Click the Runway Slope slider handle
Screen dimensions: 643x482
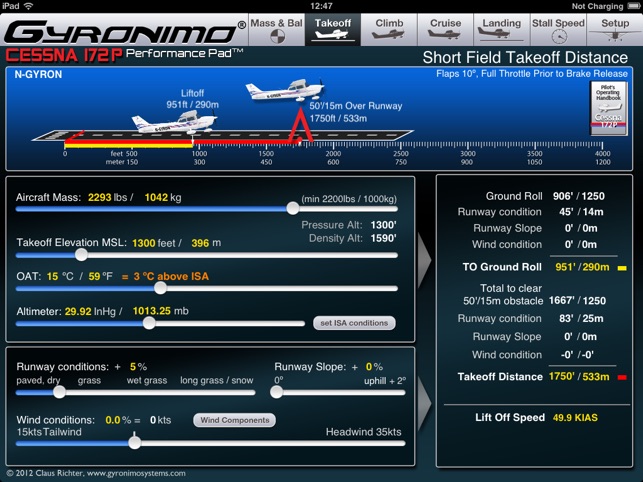click(x=277, y=392)
